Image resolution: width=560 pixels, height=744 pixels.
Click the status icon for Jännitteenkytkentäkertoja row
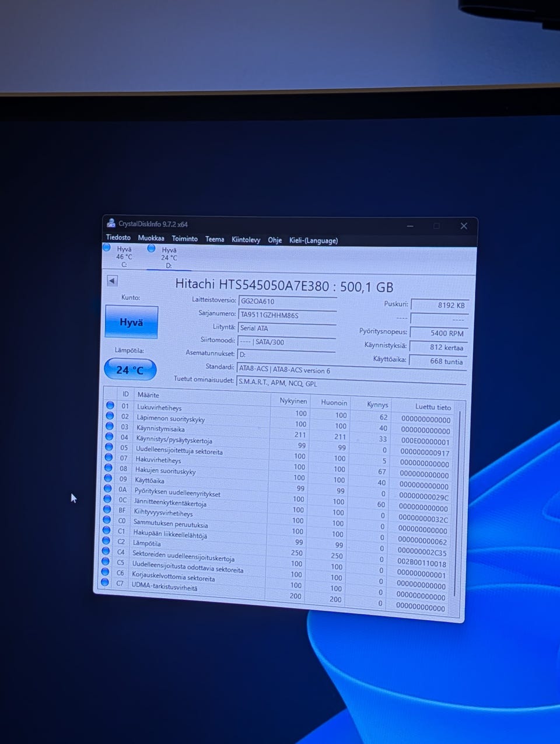107,499
